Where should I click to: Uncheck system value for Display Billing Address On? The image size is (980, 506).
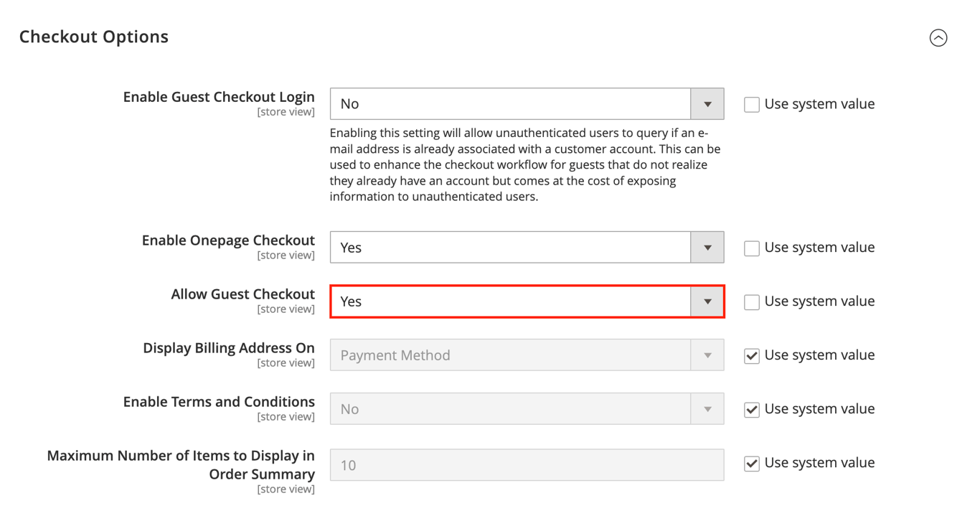(751, 355)
